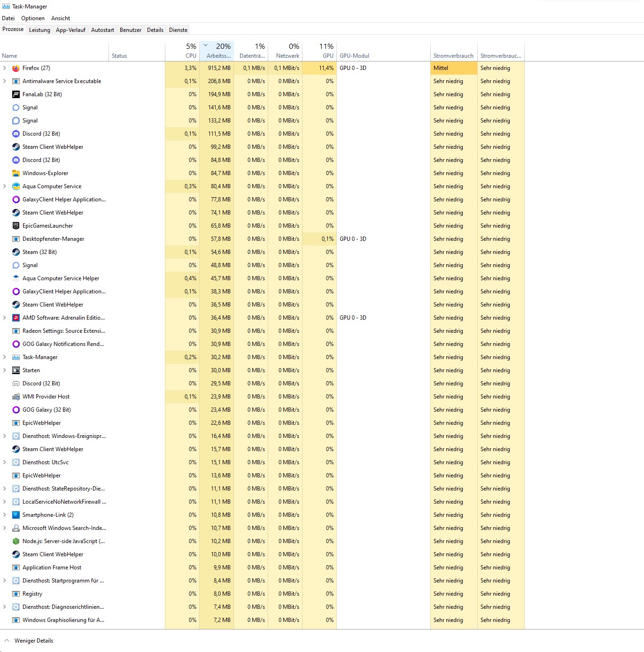Click the Prozesse tab

13,29
